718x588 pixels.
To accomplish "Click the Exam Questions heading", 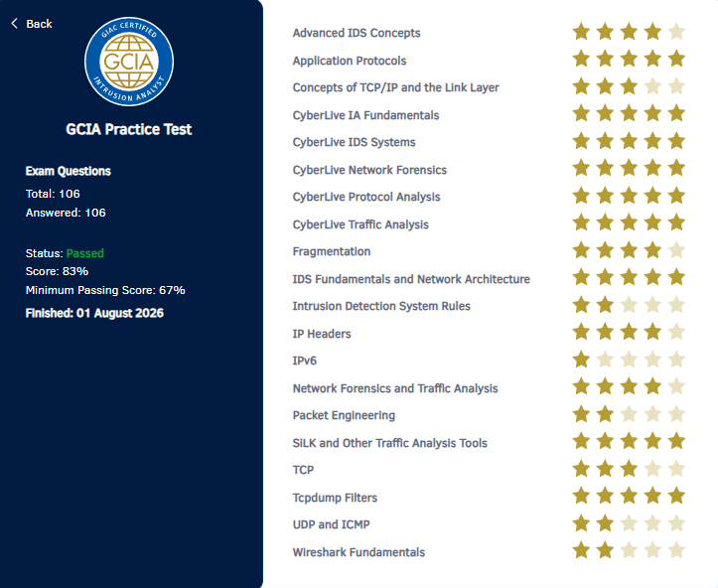I will (69, 171).
